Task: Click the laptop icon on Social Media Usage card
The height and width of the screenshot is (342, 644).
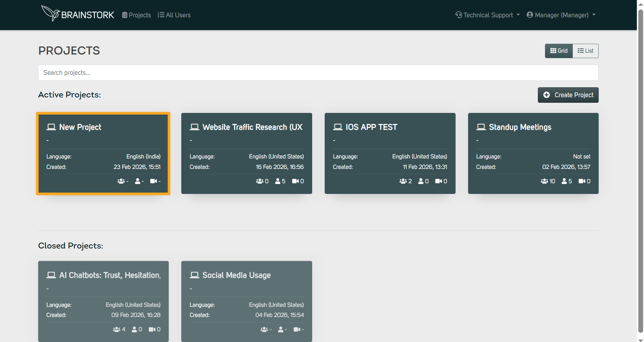Action: [x=194, y=275]
